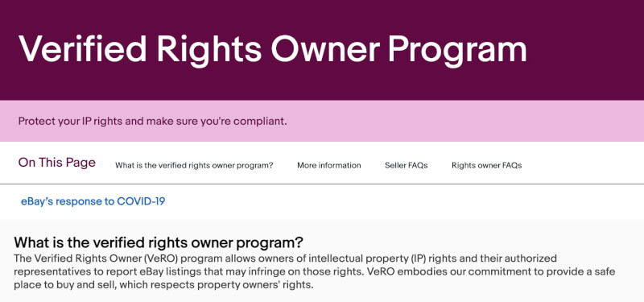This screenshot has height=302, width=644.
Task: Open eBay's response to COVID-19 link
Action: (93, 201)
